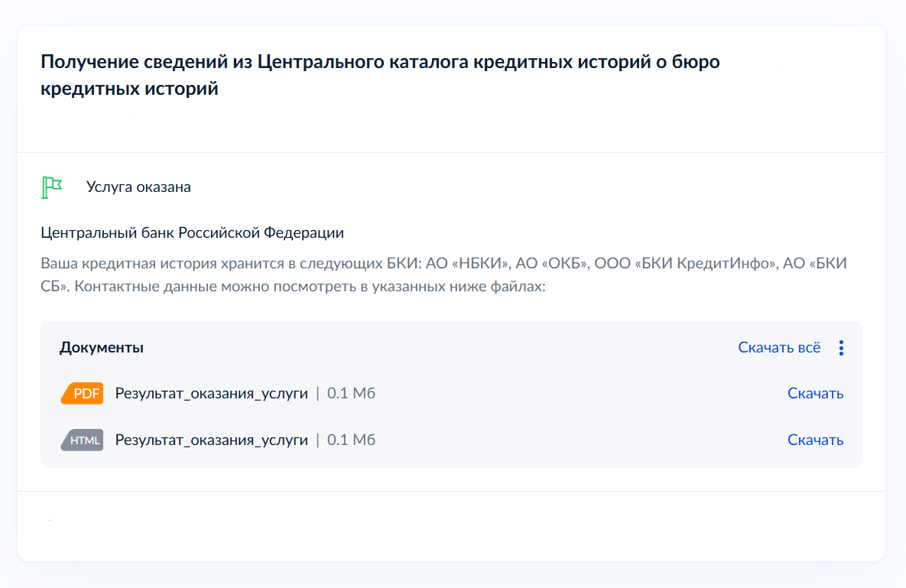This screenshot has height=588, width=906.
Task: Click the Услуга оказана status text
Action: pos(138,187)
